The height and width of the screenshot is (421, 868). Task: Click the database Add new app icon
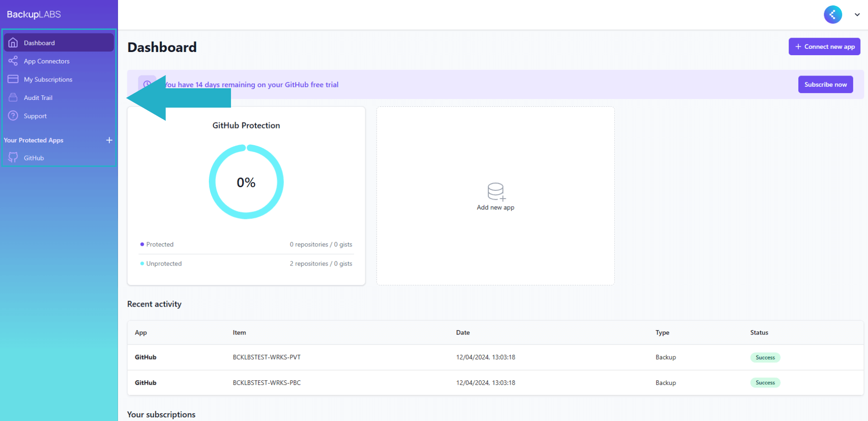coord(496,191)
